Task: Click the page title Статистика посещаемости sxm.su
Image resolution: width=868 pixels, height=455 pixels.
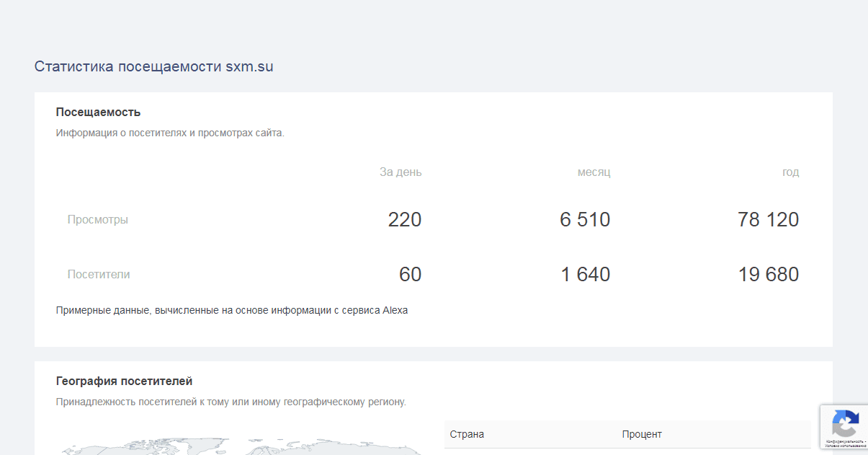Action: point(153,66)
